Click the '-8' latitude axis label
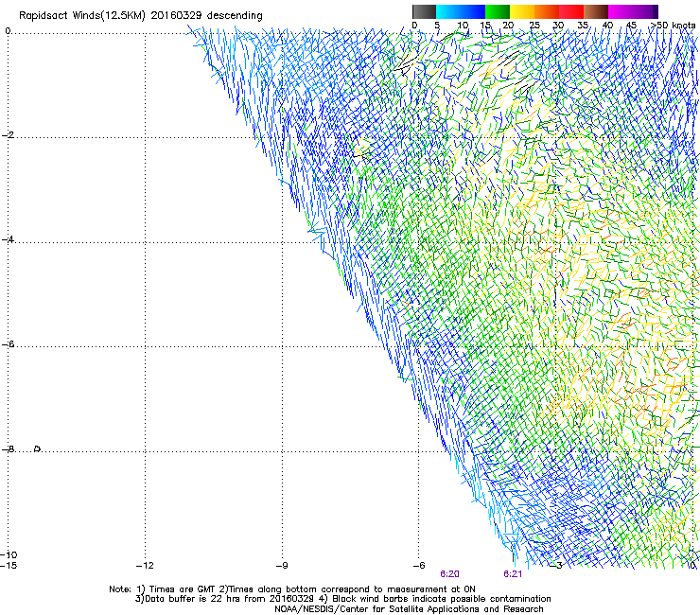Viewport: 700px width, 615px height. point(8,448)
